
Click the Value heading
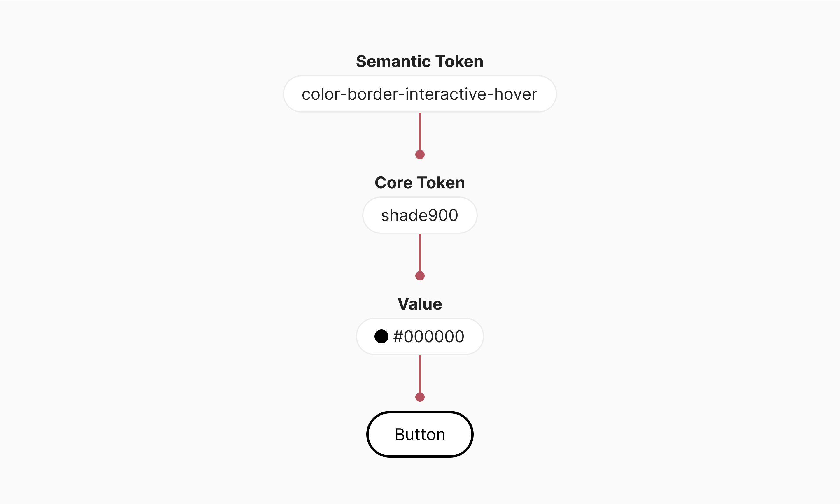tap(420, 304)
